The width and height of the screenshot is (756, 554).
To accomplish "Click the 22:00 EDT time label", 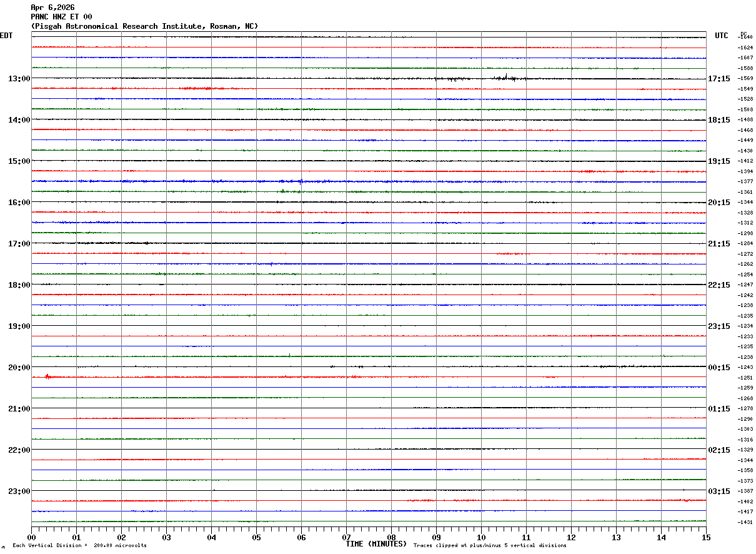I will [x=19, y=450].
